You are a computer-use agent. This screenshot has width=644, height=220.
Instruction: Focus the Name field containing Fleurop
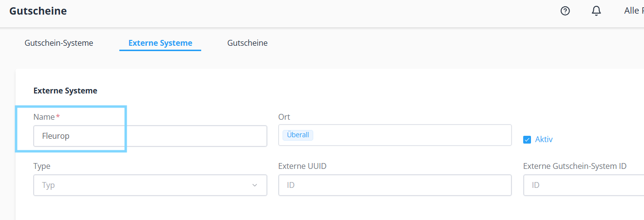tap(150, 136)
